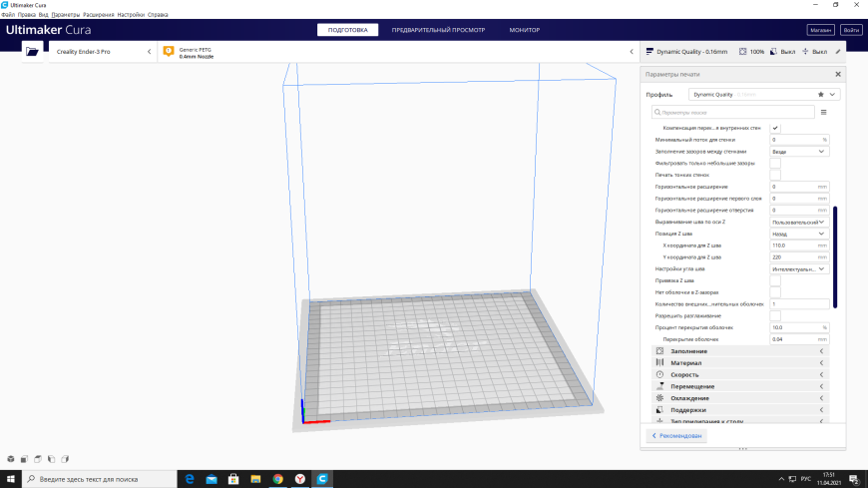Open the Расширения menu
Screen dimensions: 868x488
click(x=99, y=15)
